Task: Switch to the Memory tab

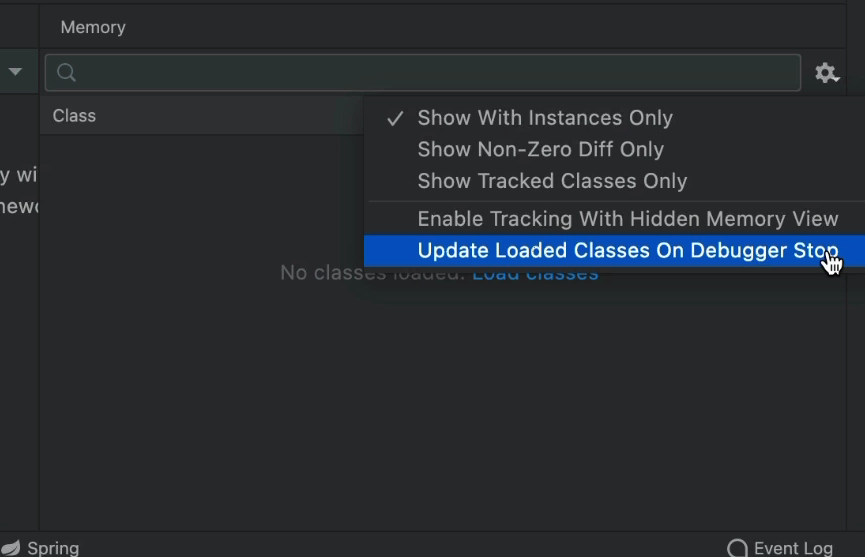Action: tap(93, 27)
